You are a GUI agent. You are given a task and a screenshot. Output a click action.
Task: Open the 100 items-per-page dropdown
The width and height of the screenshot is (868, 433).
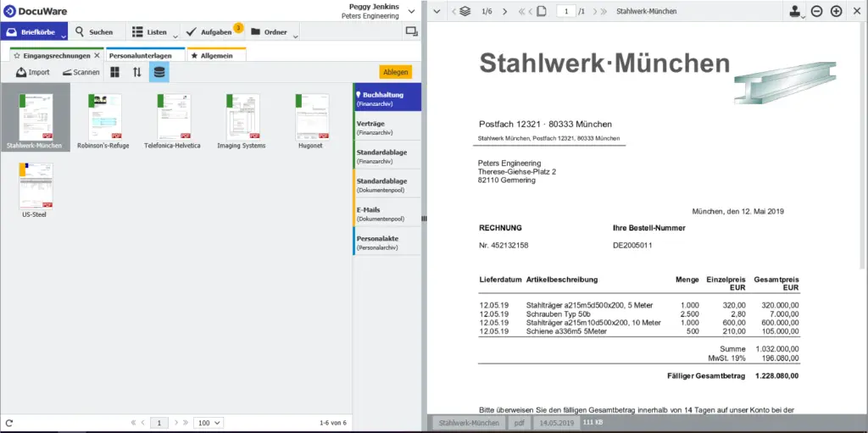tap(209, 423)
